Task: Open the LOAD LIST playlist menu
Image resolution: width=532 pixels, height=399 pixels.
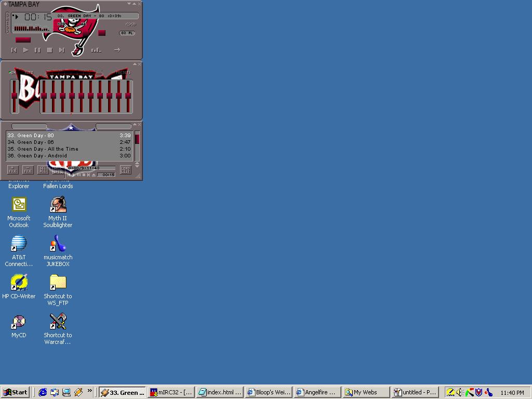Action: pos(125,170)
